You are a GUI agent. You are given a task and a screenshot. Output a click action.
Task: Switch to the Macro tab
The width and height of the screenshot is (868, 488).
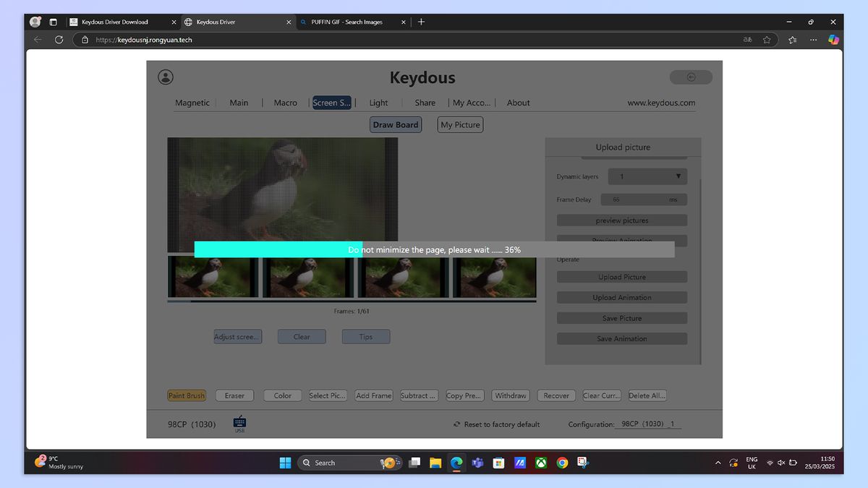pyautogui.click(x=285, y=103)
